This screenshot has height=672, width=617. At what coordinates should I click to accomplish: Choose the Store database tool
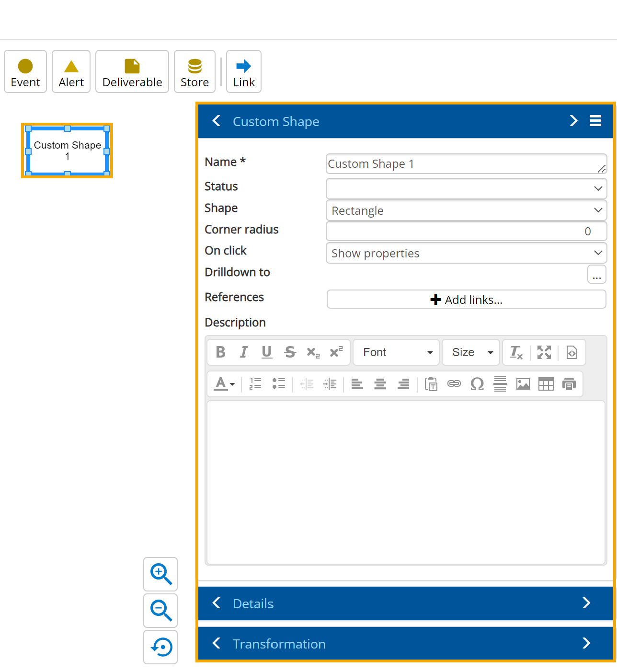pyautogui.click(x=194, y=72)
